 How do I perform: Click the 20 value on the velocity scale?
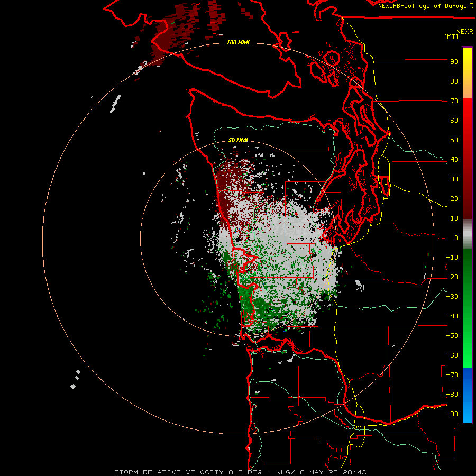click(454, 199)
